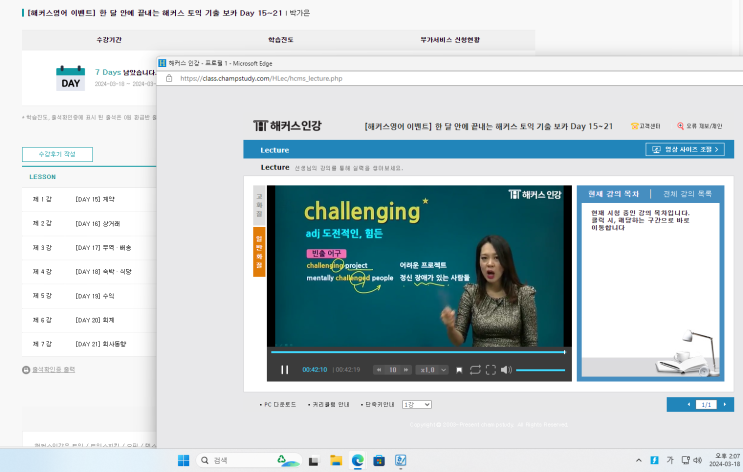This screenshot has width=743, height=472.
Task: Open Task View from the taskbar
Action: pyautogui.click(x=313, y=461)
